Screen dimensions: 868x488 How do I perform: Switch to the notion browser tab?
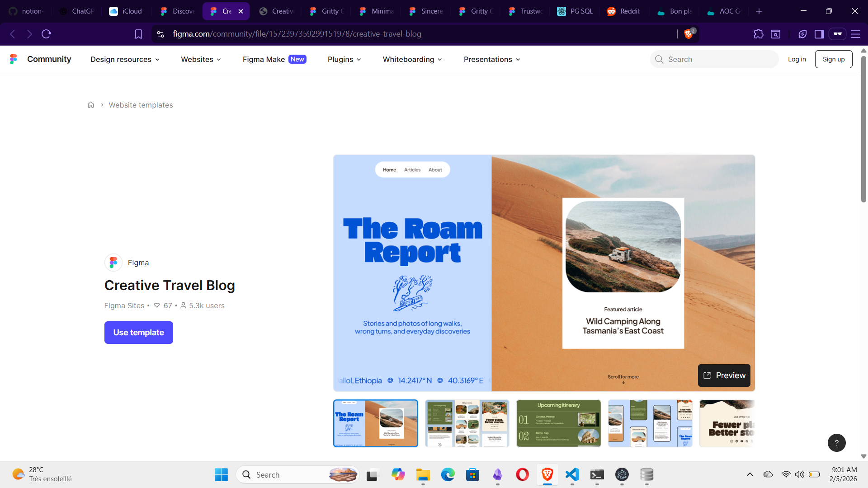[x=26, y=11]
